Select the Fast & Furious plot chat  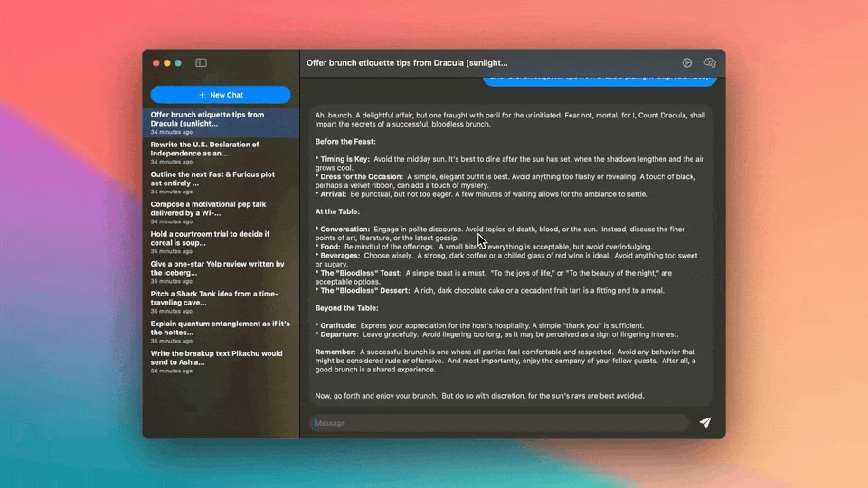pyautogui.click(x=220, y=183)
